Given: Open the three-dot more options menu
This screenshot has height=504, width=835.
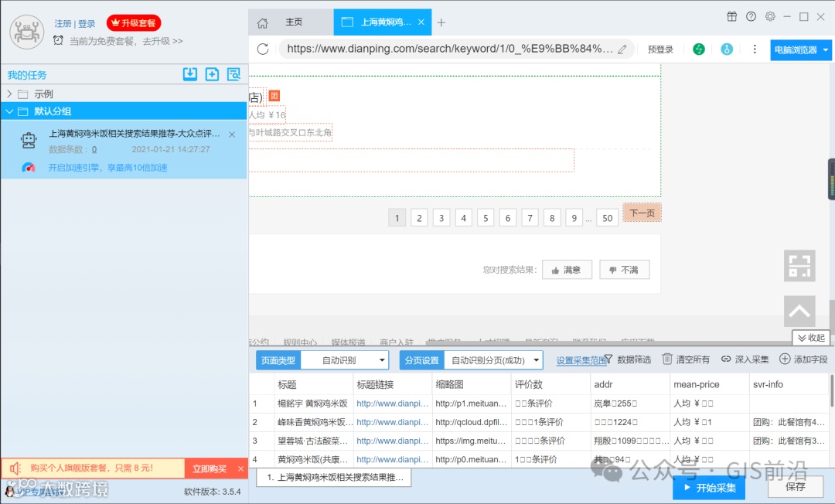Looking at the screenshot, I should [755, 49].
